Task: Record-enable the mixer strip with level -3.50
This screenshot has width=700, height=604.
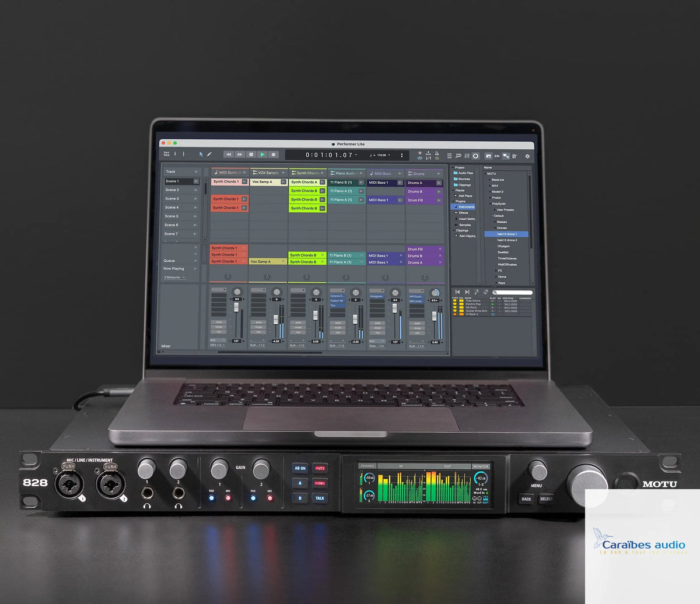Action: [337, 332]
